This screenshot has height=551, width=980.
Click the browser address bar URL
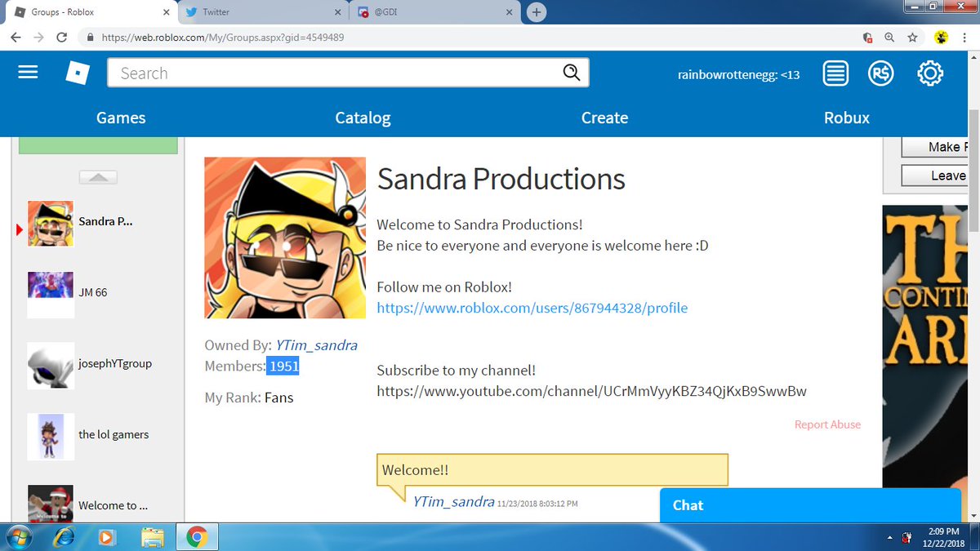coord(222,38)
